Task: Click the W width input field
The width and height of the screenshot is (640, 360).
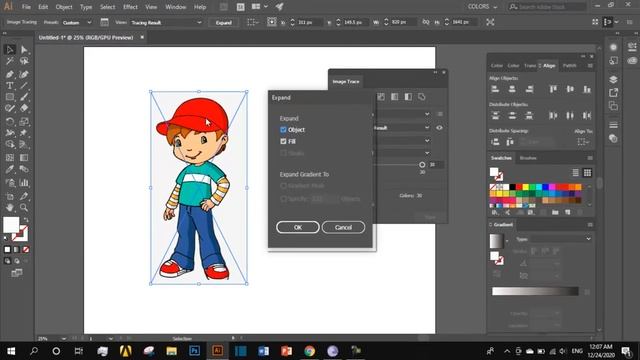Action: (x=403, y=22)
